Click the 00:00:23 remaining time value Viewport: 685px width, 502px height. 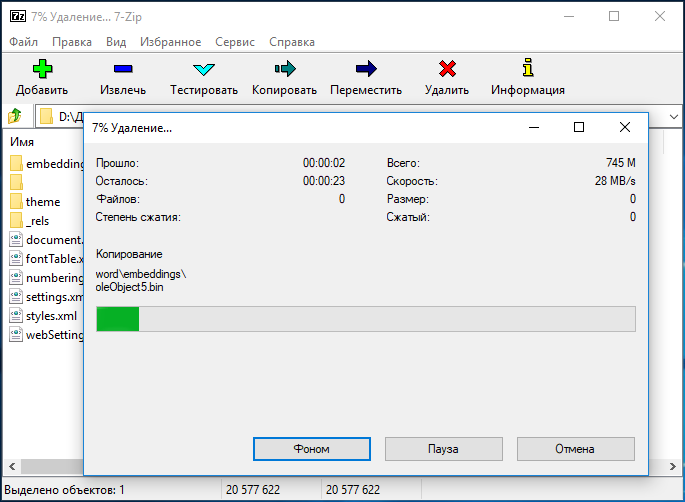[x=324, y=181]
